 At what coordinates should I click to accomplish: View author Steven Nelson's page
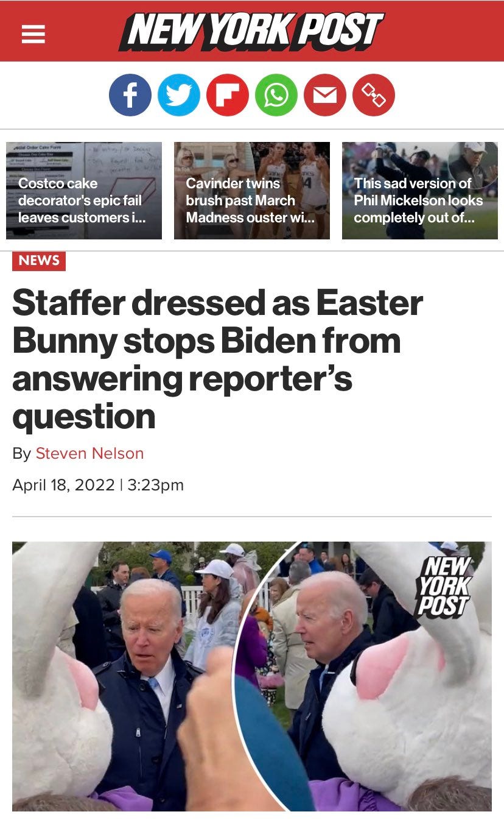90,453
